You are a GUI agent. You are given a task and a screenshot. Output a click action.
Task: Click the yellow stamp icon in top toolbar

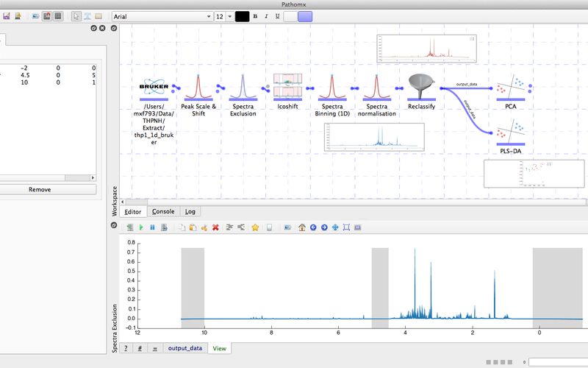(18, 16)
